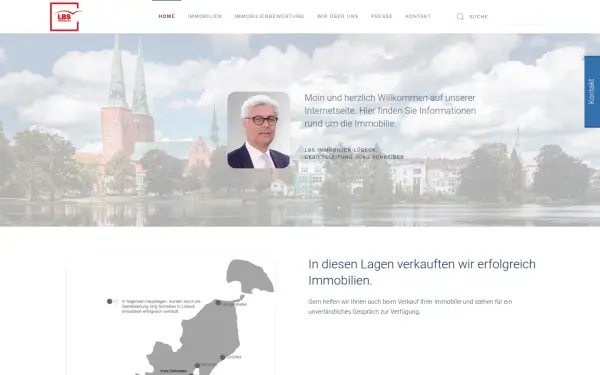Click the Heiligenhafen marker on the map

[218, 303]
